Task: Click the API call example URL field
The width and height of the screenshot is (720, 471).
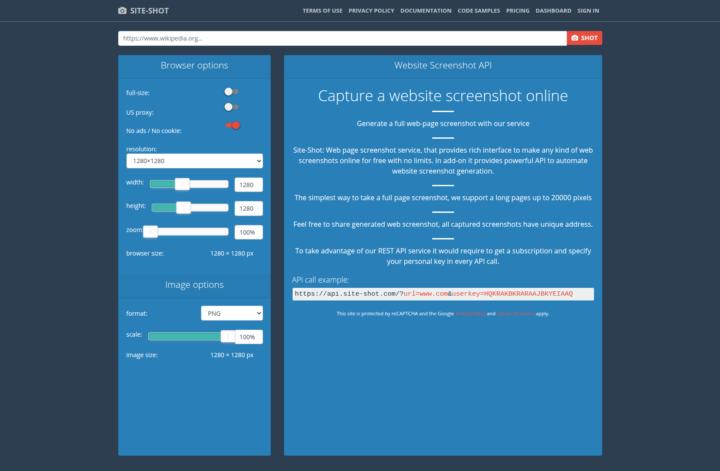Action: pyautogui.click(x=442, y=294)
